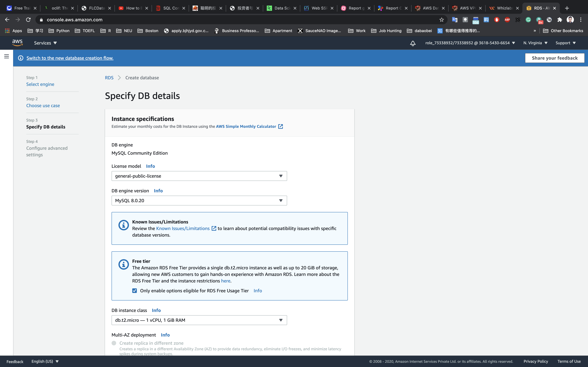
Task: Uncheck Only enable options eligible for Free Tier
Action: tap(134, 290)
